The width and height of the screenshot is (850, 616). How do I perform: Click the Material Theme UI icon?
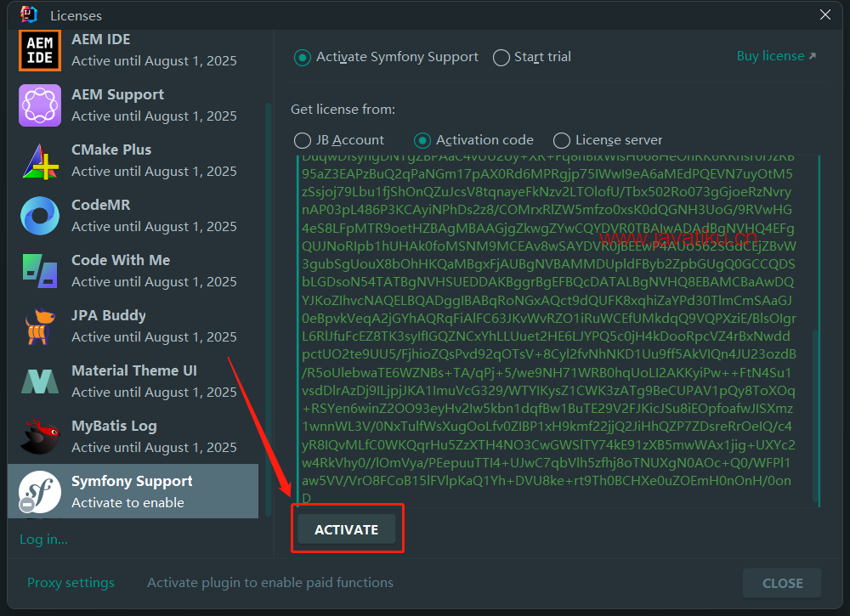pyautogui.click(x=40, y=381)
